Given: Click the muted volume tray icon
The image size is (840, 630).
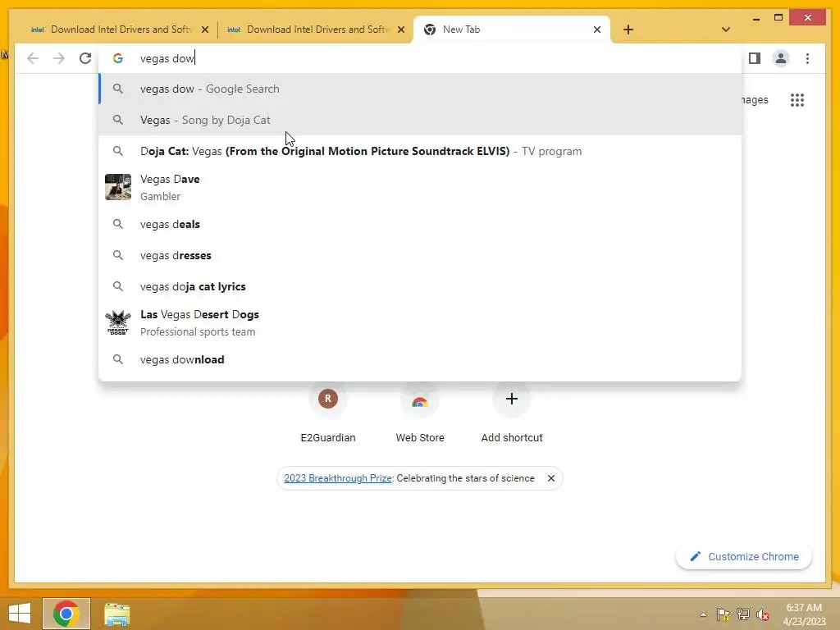Looking at the screenshot, I should coord(763,614).
